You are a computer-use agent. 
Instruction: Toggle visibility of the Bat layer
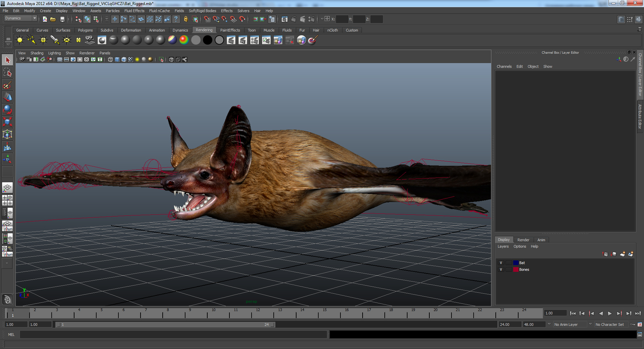pos(501,262)
